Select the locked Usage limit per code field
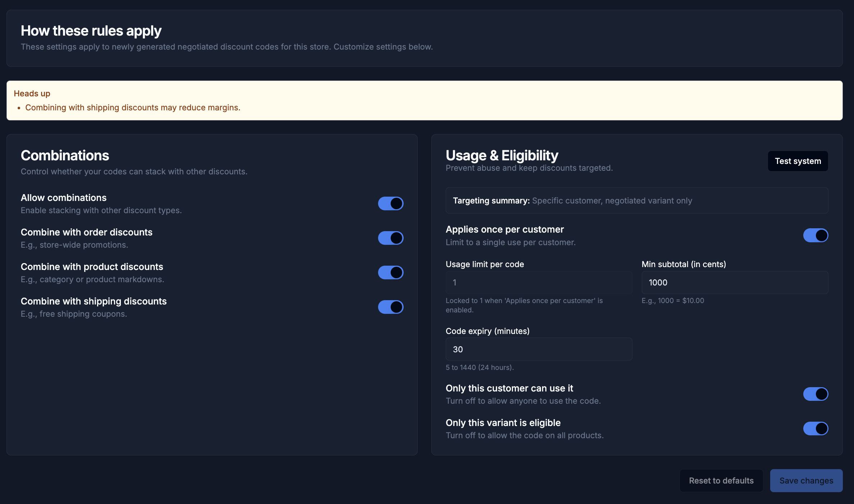This screenshot has width=854, height=504. pos(538,282)
